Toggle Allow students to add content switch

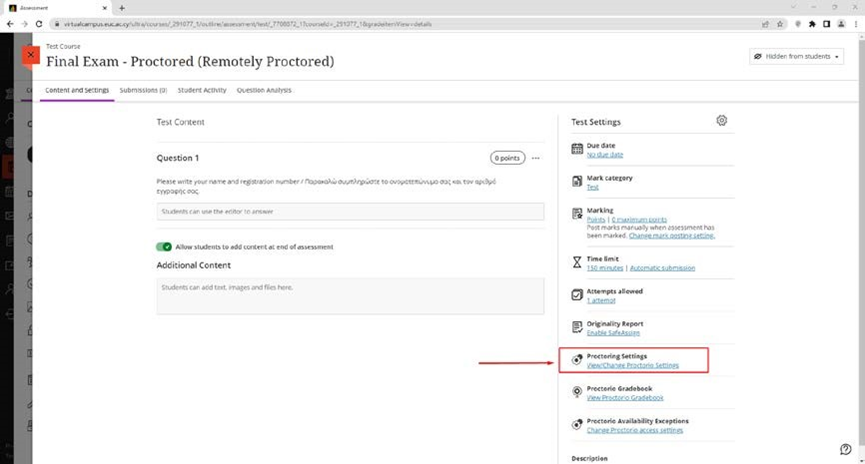click(x=164, y=247)
